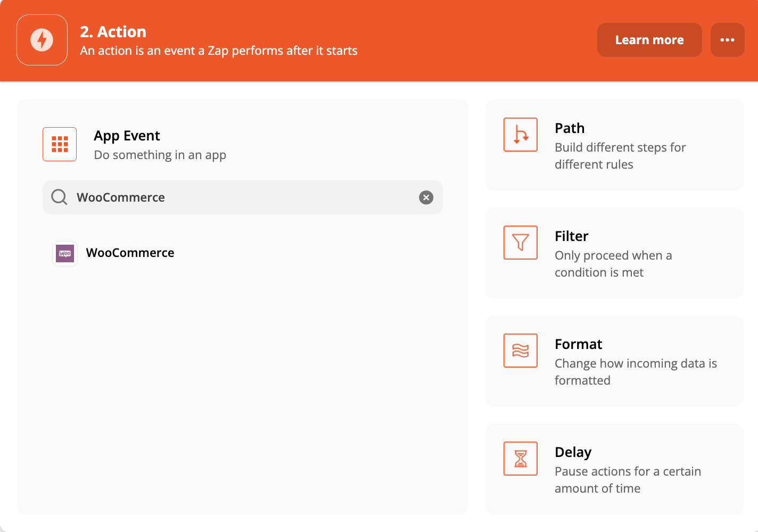Select the Filter funnel icon
The image size is (758, 532).
point(520,242)
